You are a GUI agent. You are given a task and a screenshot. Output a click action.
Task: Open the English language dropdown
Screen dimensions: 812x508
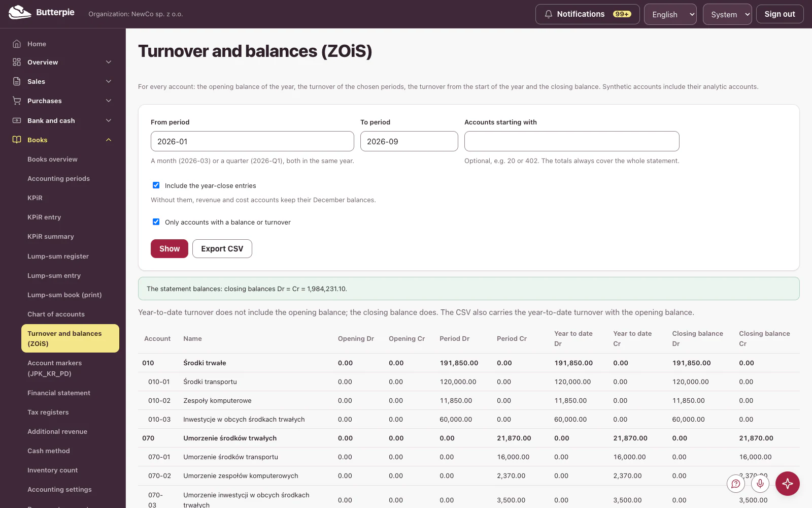[x=670, y=14]
